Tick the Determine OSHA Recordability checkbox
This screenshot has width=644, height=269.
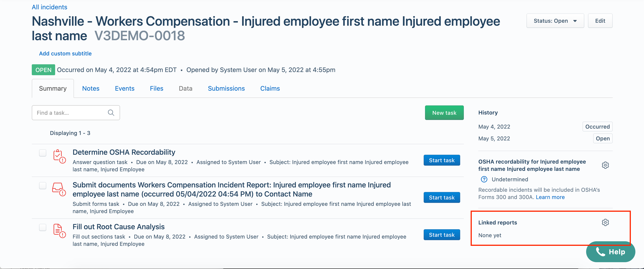[x=43, y=153]
